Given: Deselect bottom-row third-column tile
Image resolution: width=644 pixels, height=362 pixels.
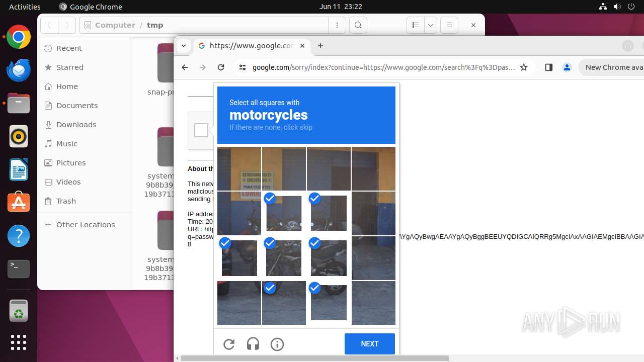Looking at the screenshot, I should coord(329,303).
